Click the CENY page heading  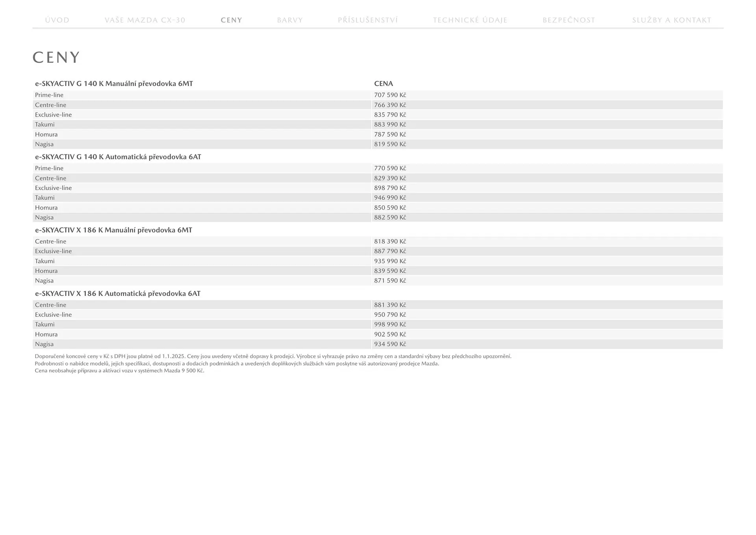click(x=56, y=58)
